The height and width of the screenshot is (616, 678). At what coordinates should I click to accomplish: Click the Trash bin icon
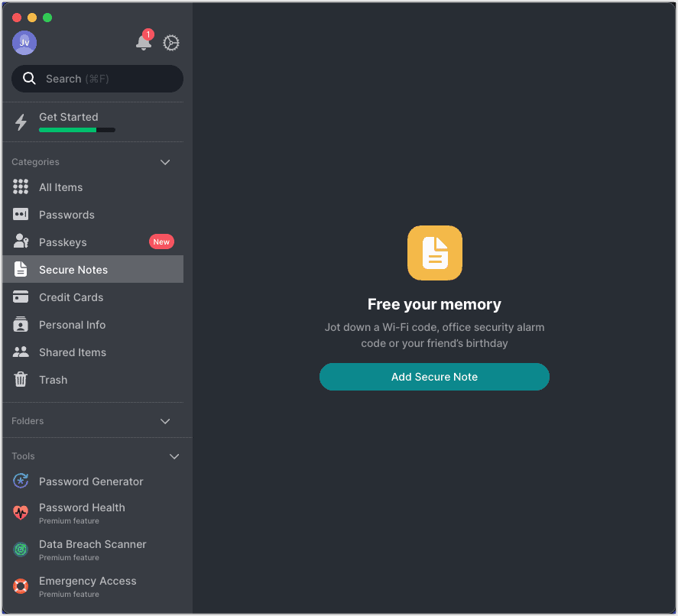(x=21, y=380)
